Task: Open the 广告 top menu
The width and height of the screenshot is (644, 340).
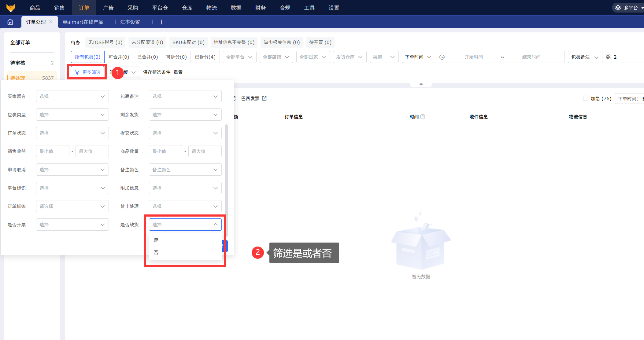Action: tap(108, 8)
